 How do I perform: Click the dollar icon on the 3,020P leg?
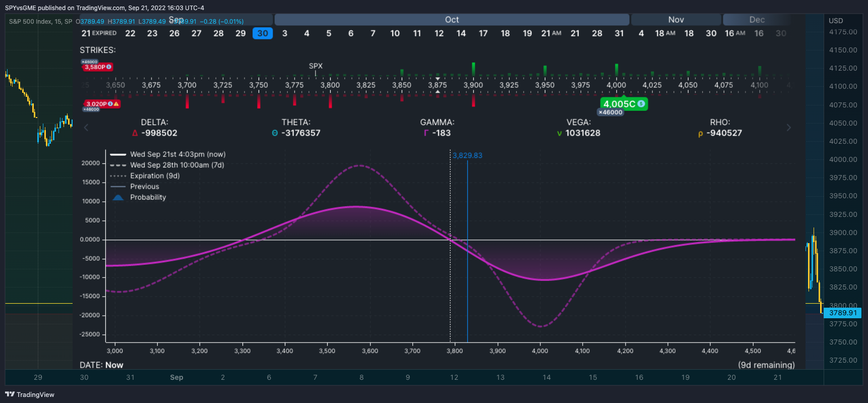[110, 104]
